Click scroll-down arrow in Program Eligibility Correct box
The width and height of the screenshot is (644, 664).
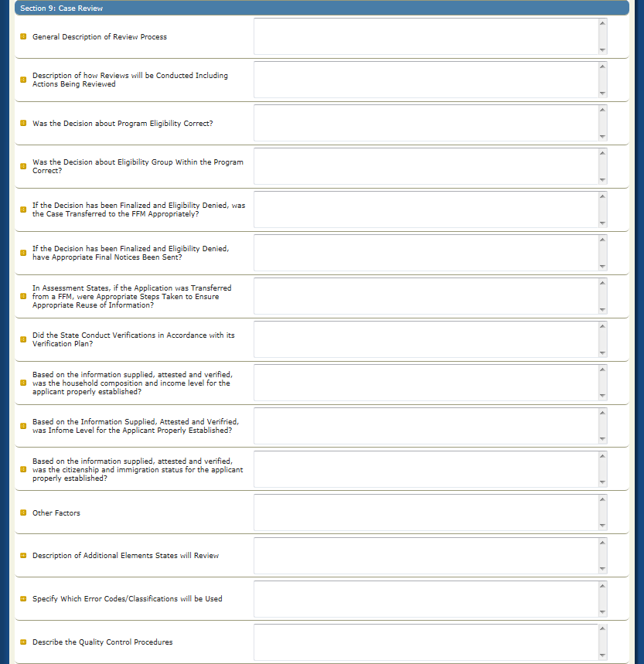pyautogui.click(x=602, y=137)
